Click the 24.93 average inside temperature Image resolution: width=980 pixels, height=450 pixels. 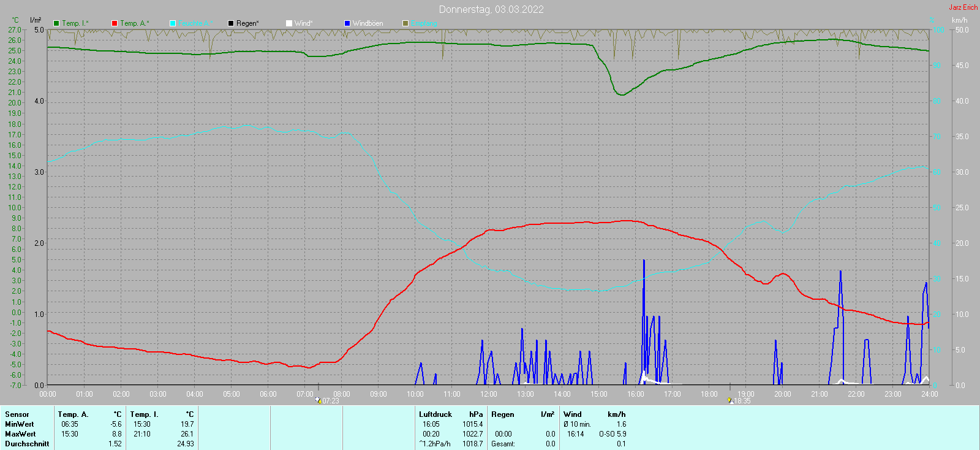(186, 444)
